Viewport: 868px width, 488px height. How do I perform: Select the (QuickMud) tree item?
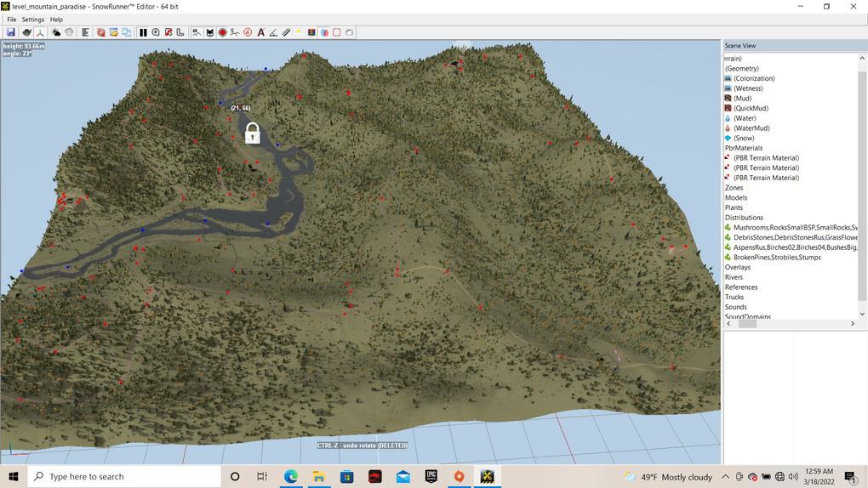tap(751, 109)
